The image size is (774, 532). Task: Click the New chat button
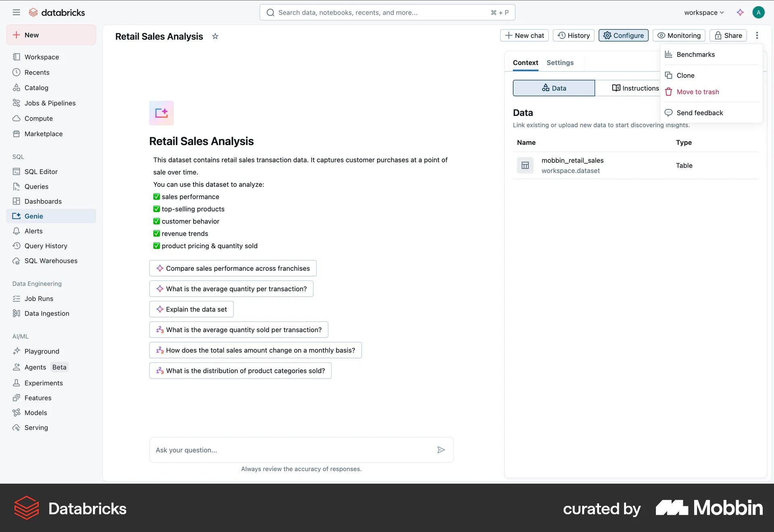[x=524, y=35]
